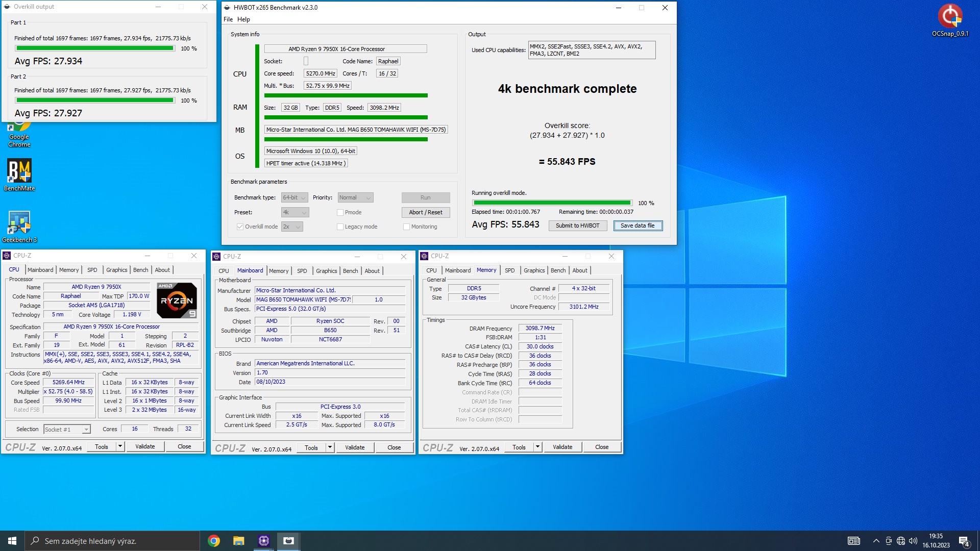Switch to SPD tab in CPU-Z CPU window
Viewport: 980px width, 551px height.
pyautogui.click(x=92, y=270)
